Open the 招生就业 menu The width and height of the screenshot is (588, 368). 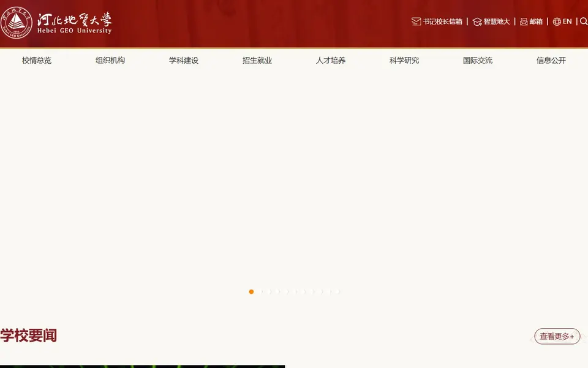pos(257,61)
